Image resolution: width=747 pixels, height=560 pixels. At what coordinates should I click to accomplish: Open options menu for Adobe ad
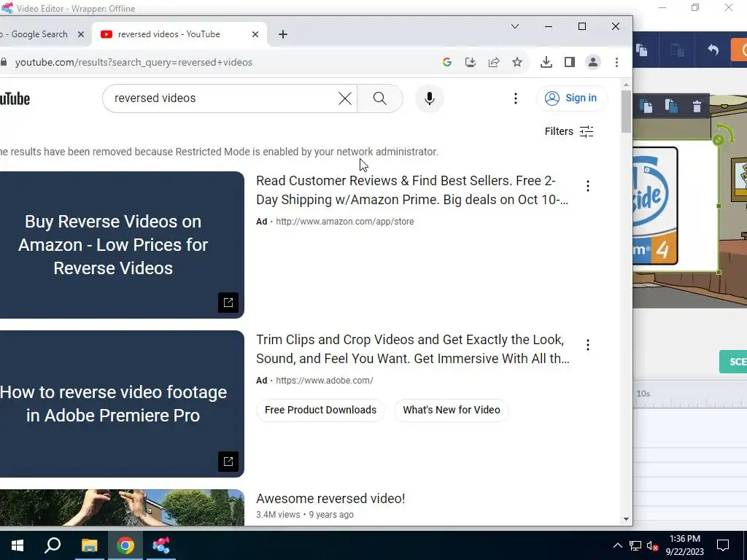coord(588,345)
